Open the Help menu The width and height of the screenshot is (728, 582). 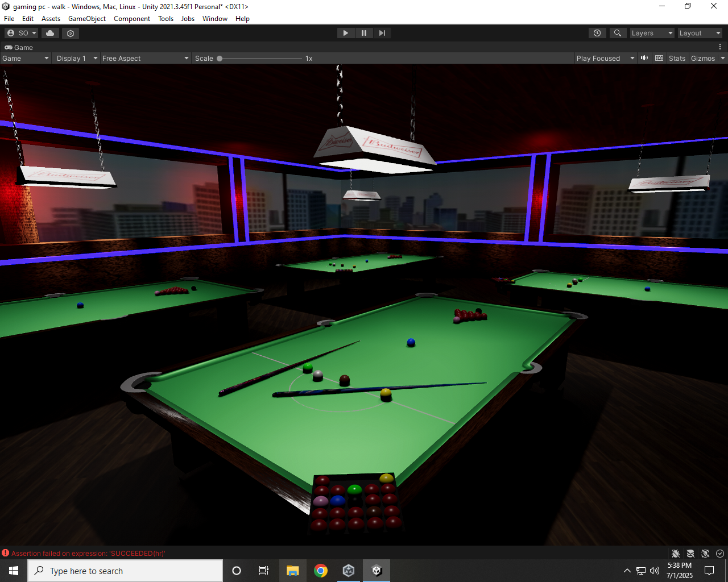click(x=242, y=18)
